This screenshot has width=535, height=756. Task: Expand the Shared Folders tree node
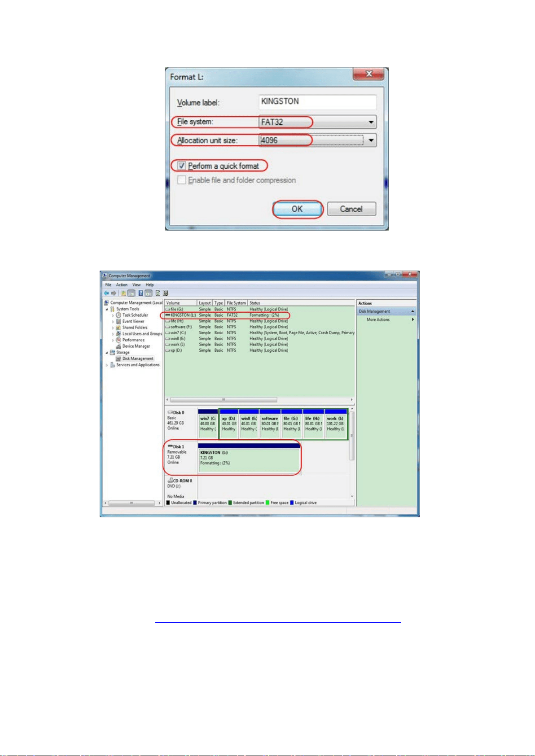point(113,328)
